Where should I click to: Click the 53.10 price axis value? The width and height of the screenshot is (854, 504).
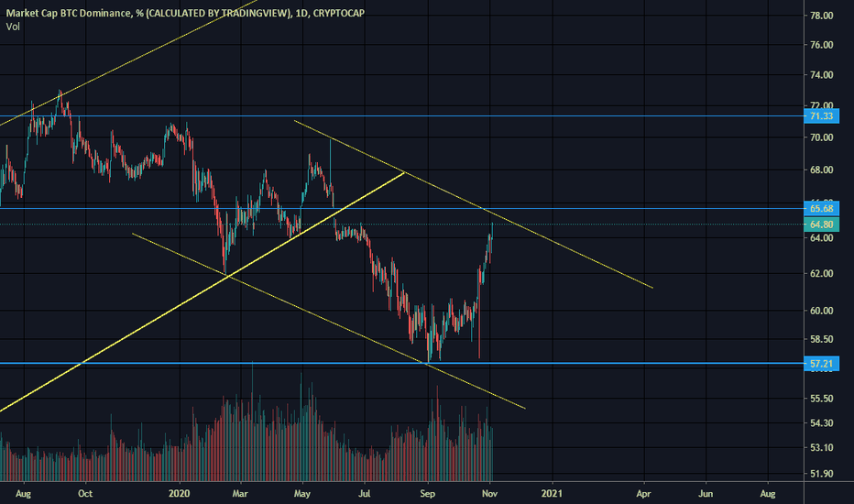click(821, 448)
